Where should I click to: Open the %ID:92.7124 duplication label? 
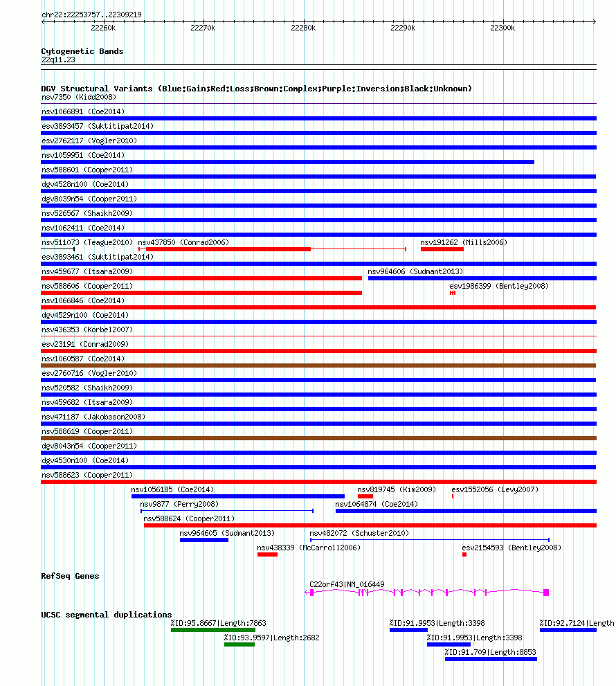(577, 623)
